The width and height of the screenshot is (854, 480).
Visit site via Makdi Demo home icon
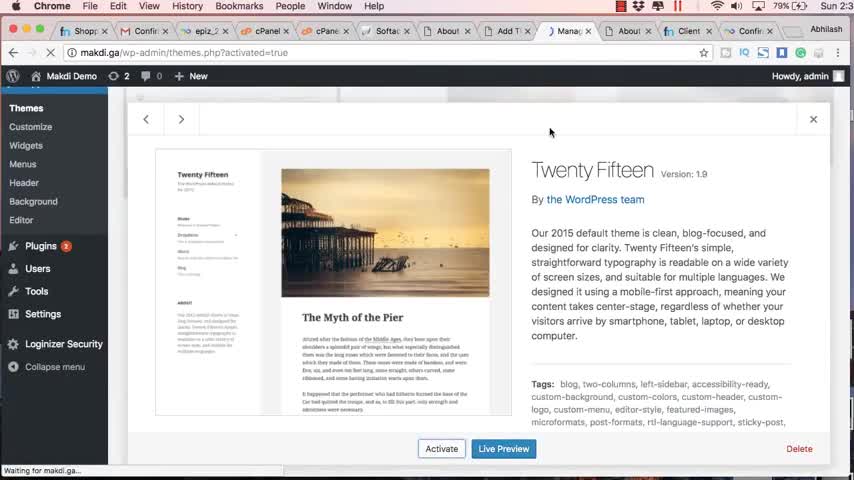pos(36,76)
